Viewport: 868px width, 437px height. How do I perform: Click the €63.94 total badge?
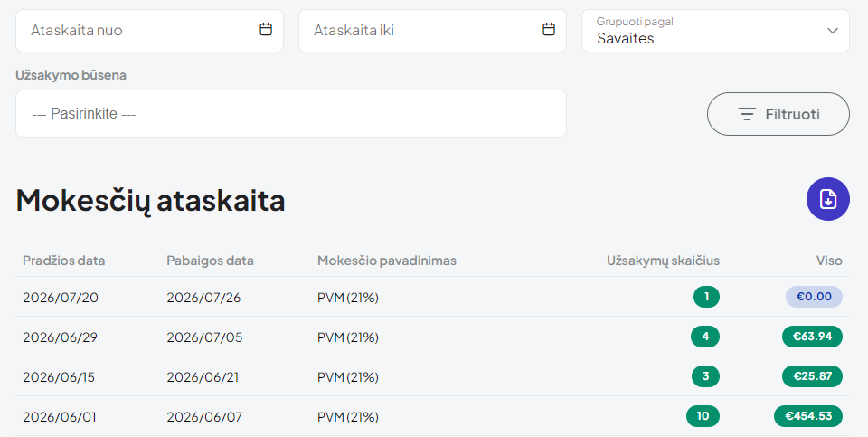(812, 337)
